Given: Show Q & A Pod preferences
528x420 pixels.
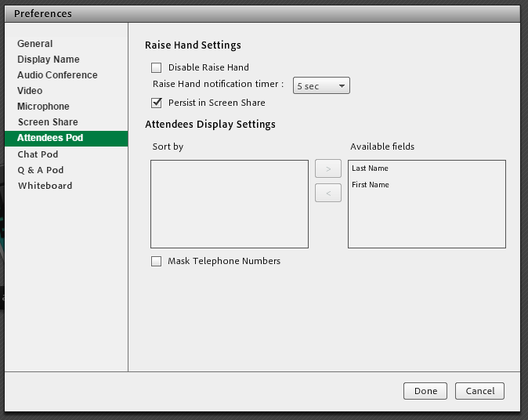Looking at the screenshot, I should point(41,170).
